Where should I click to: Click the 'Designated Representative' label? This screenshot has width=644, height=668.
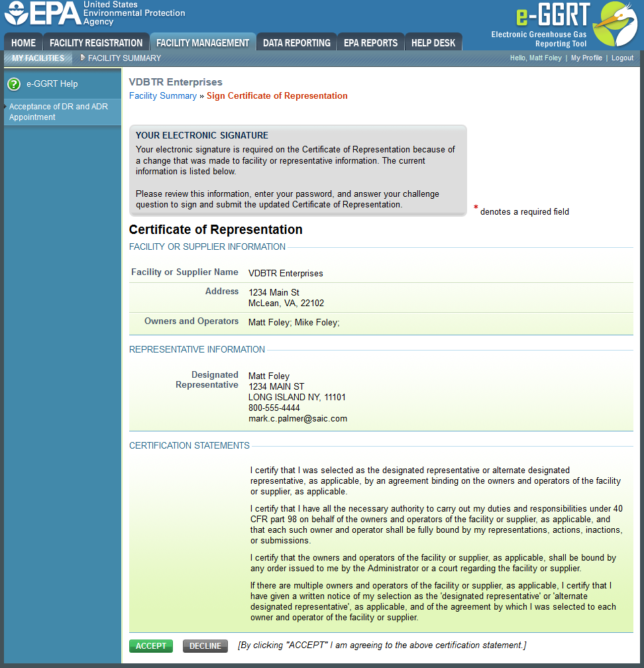point(207,380)
